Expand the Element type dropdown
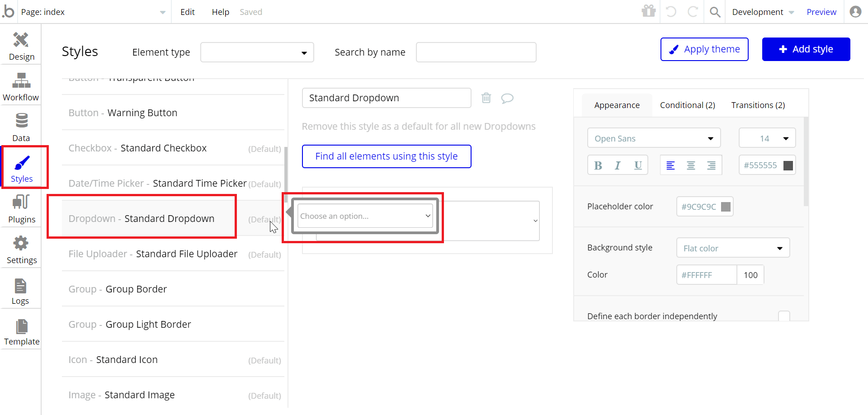Viewport: 868px width, 415px height. (x=257, y=52)
